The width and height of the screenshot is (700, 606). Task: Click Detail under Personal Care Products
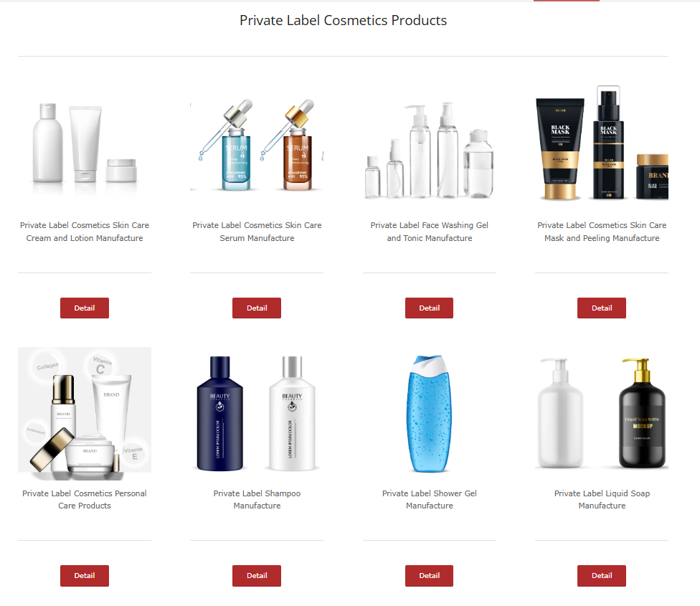tap(85, 576)
